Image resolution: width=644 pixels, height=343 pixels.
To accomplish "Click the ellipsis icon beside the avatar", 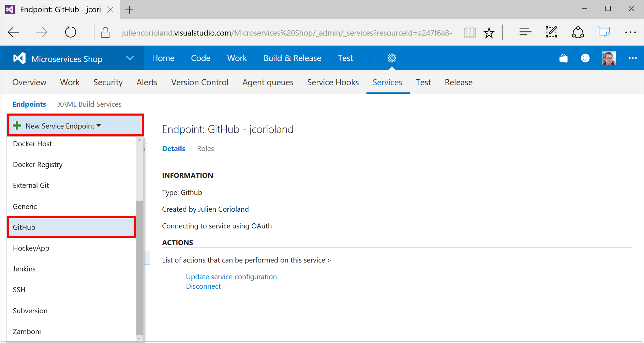I will click(x=632, y=58).
